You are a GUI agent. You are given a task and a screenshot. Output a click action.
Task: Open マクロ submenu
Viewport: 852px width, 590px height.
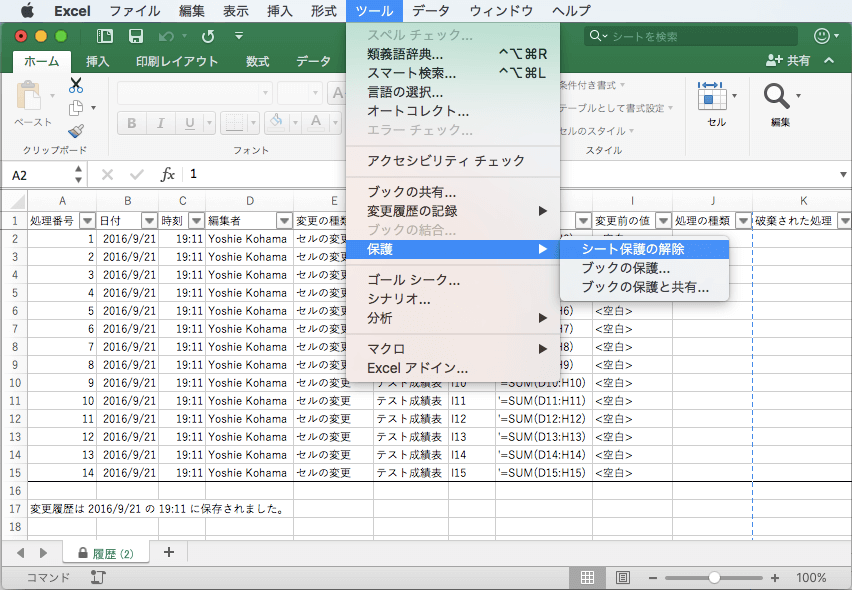(453, 349)
